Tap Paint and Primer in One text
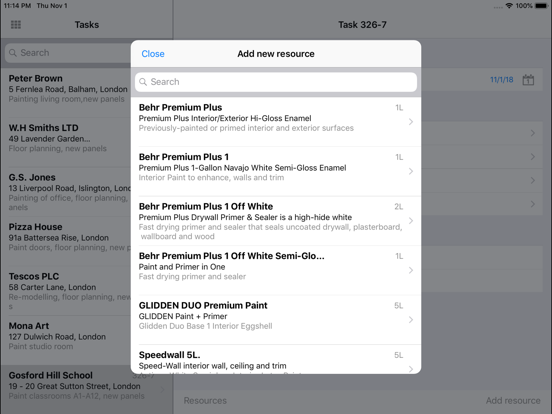Screen dimensions: 552x414 pos(182,267)
